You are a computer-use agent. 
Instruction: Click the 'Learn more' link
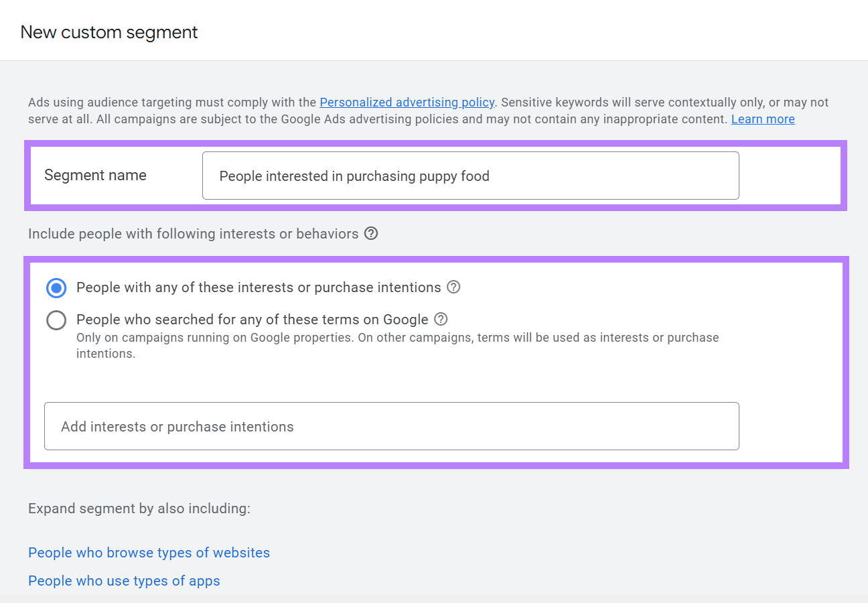pos(762,119)
